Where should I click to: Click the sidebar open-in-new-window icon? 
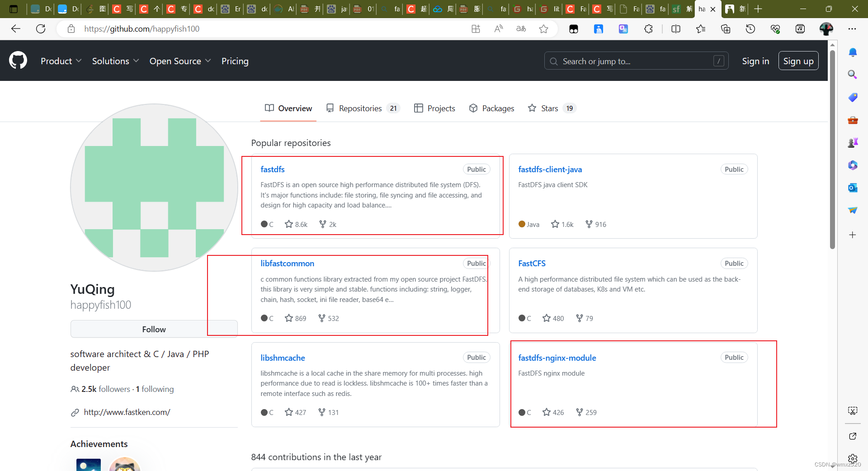pyautogui.click(x=853, y=436)
